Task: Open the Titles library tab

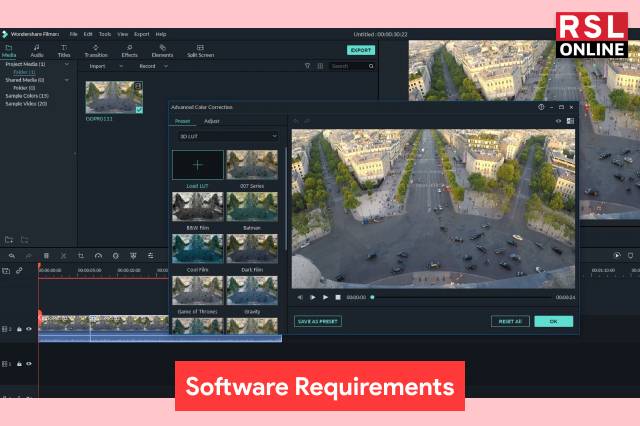Action: (64, 51)
